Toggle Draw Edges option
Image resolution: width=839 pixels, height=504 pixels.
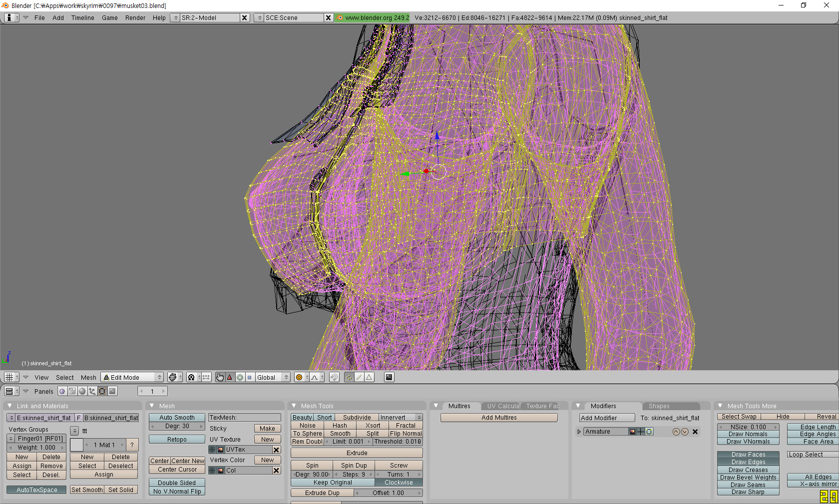click(x=748, y=462)
